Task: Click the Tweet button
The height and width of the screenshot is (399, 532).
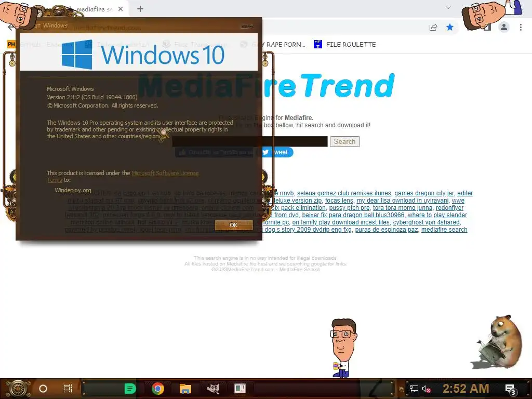Action: [275, 152]
